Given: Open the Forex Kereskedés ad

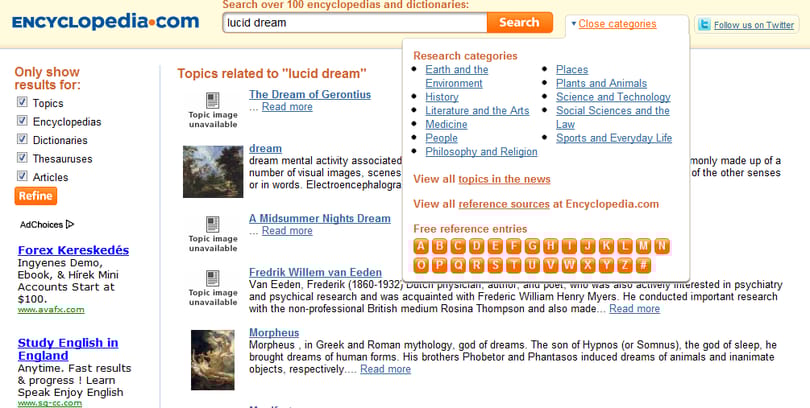Looking at the screenshot, I should 73,250.
